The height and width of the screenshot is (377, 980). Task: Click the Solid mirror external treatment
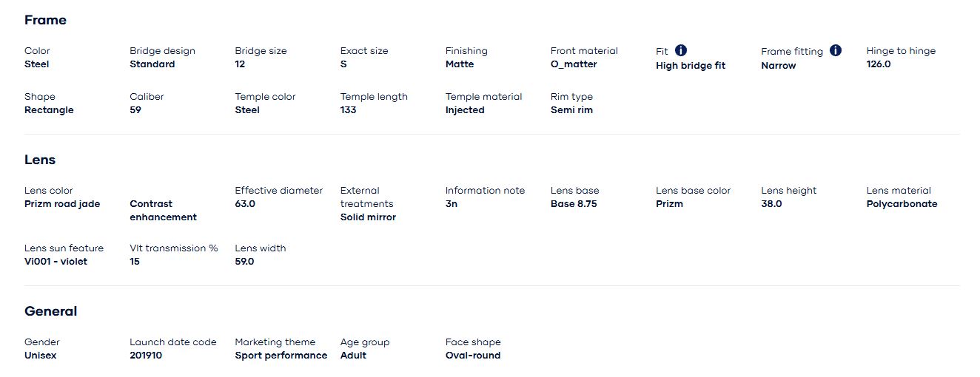point(368,217)
